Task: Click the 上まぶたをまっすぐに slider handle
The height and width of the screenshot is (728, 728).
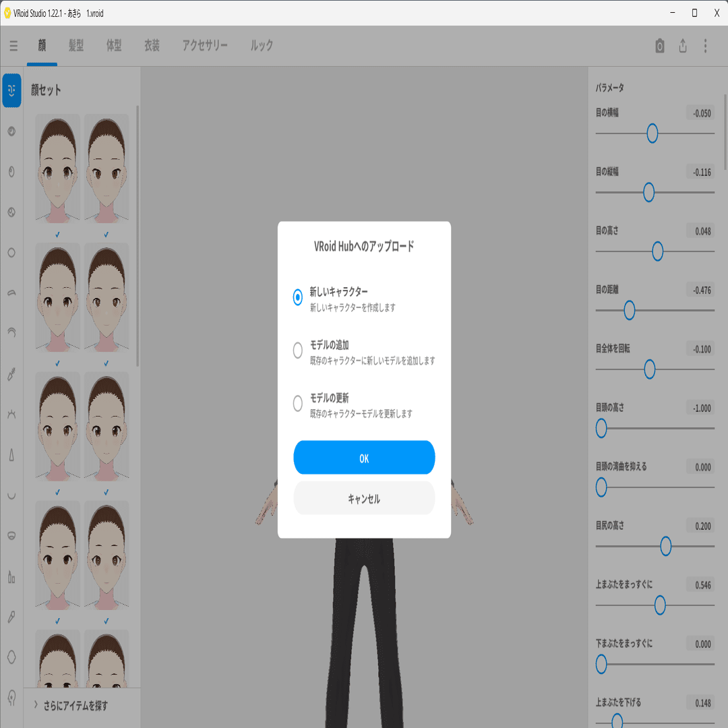Action: pos(660,605)
